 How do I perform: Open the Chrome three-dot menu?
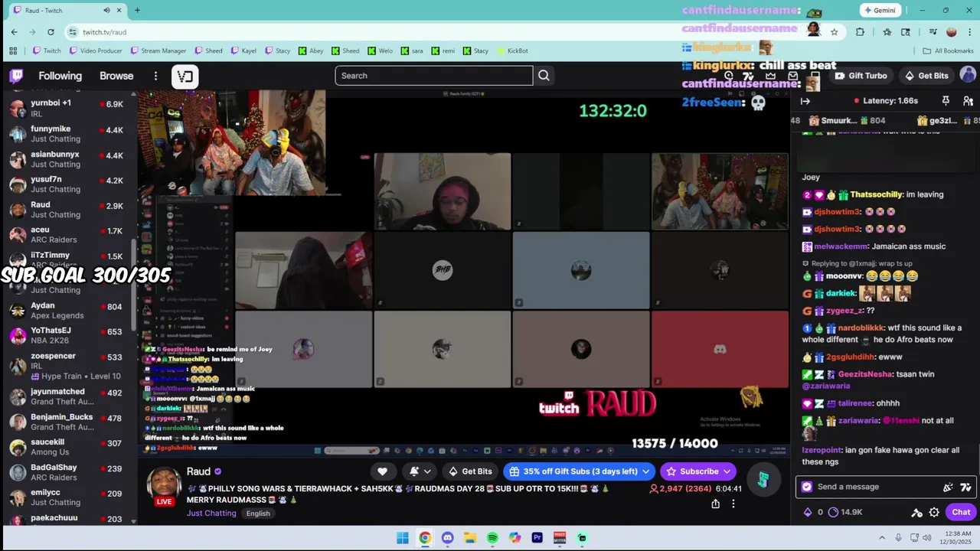[x=969, y=31]
